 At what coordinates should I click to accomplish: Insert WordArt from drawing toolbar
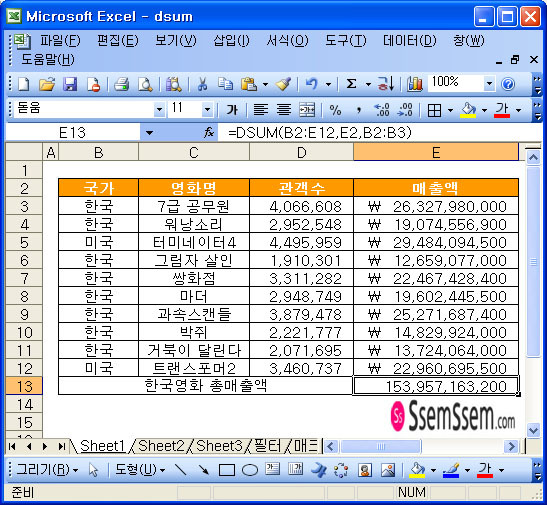pos(319,470)
